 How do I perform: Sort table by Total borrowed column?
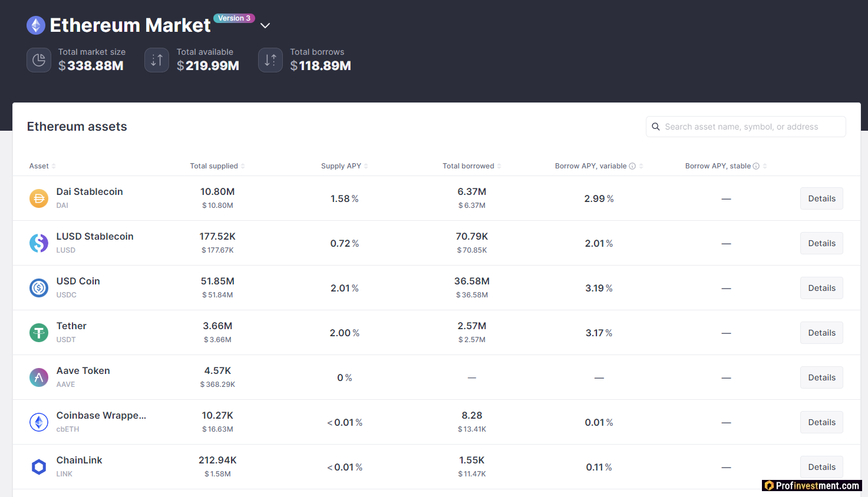click(472, 166)
